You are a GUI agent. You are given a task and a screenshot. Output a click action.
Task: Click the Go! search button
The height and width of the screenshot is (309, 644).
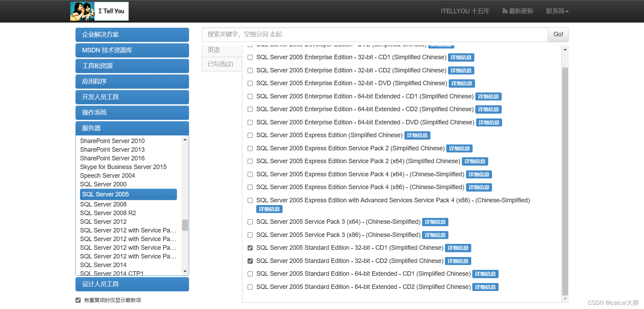click(558, 34)
